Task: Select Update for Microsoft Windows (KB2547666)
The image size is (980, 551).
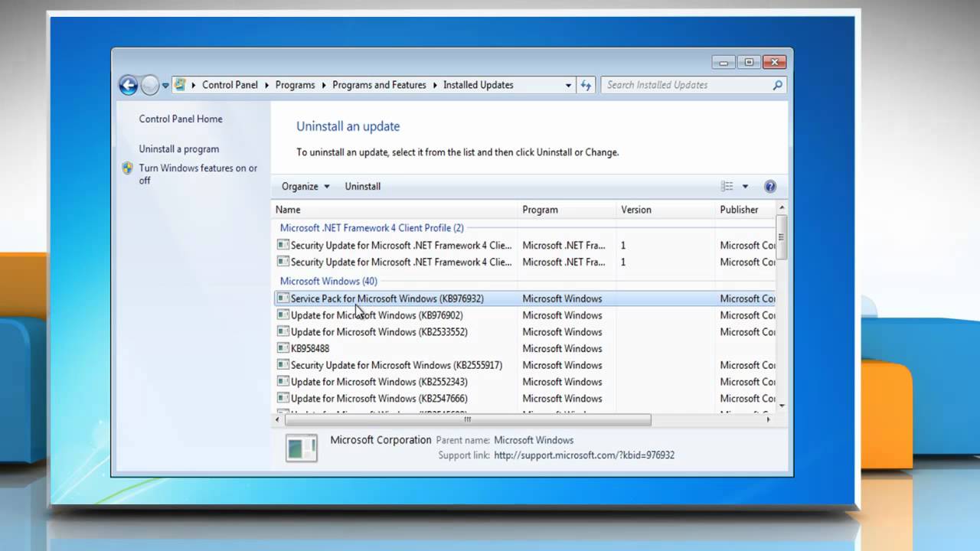Action: pyautogui.click(x=524, y=399)
